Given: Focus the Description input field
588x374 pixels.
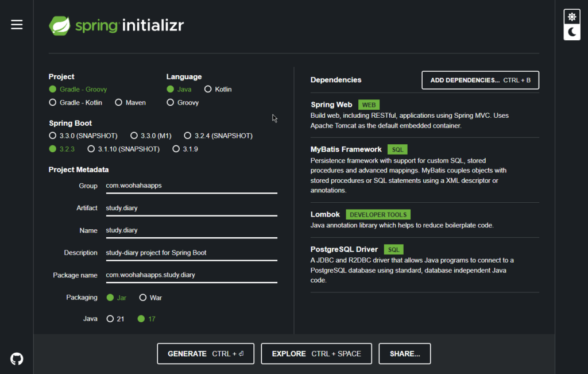Looking at the screenshot, I should [x=192, y=253].
